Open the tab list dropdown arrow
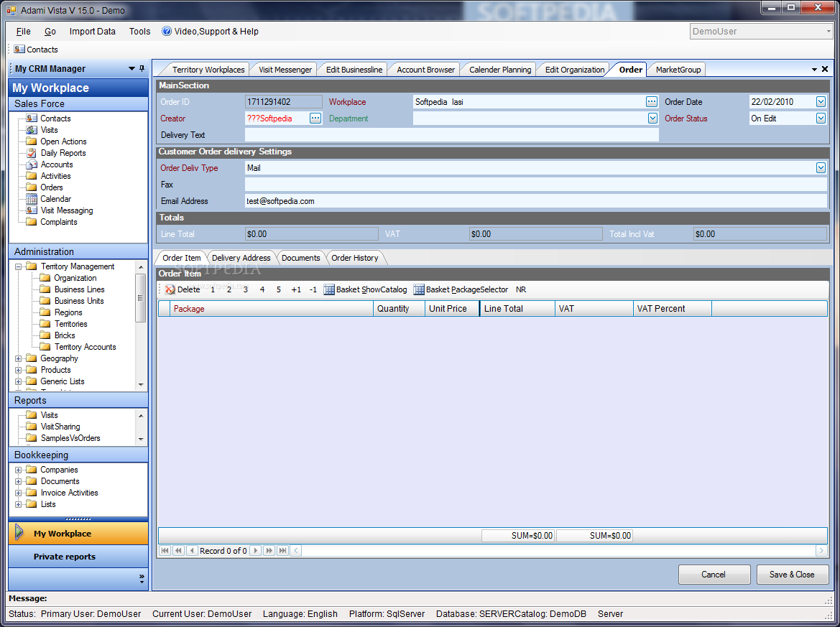840x627 pixels. tap(814, 70)
